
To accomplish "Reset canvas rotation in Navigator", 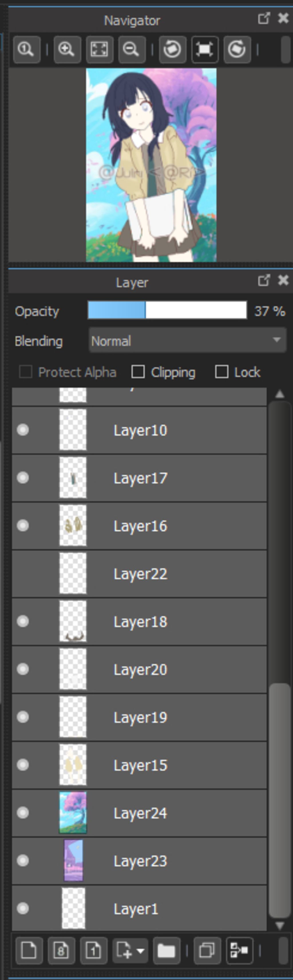I will coord(205,50).
